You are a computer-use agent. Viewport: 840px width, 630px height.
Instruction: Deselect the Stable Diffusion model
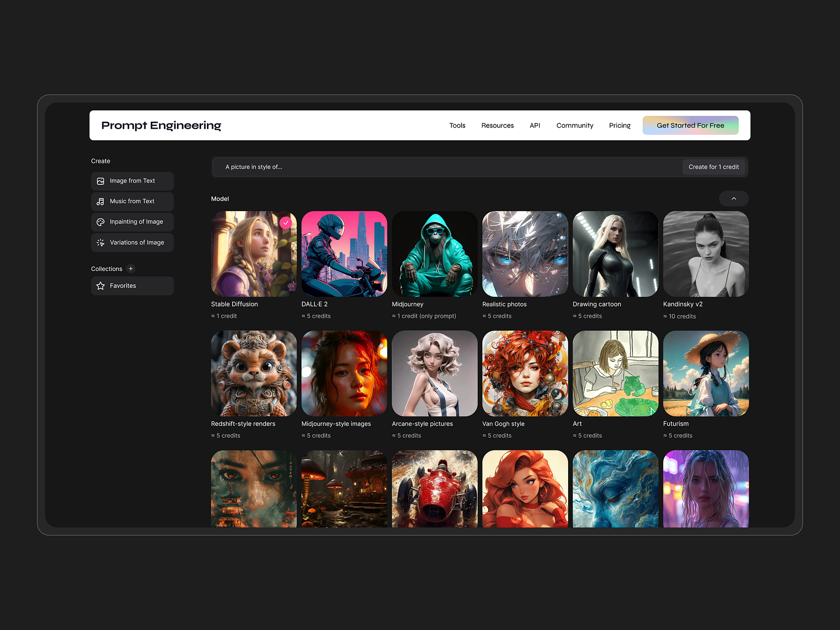click(x=254, y=253)
